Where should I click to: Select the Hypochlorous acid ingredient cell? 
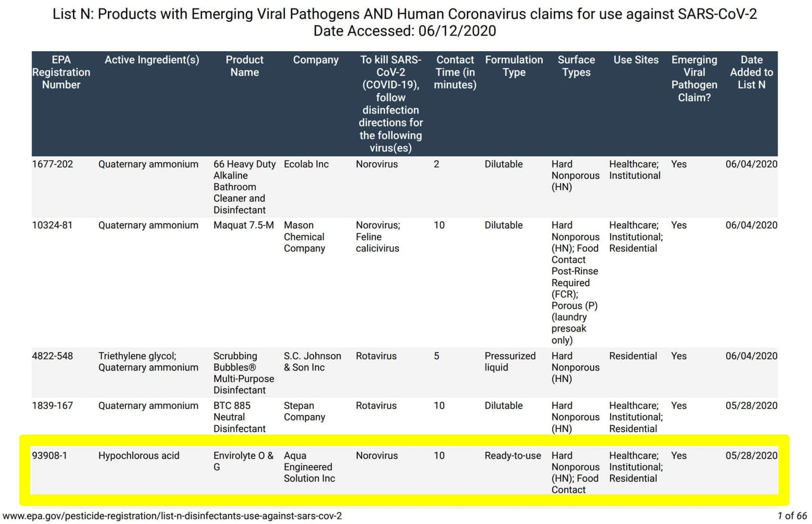click(139, 456)
